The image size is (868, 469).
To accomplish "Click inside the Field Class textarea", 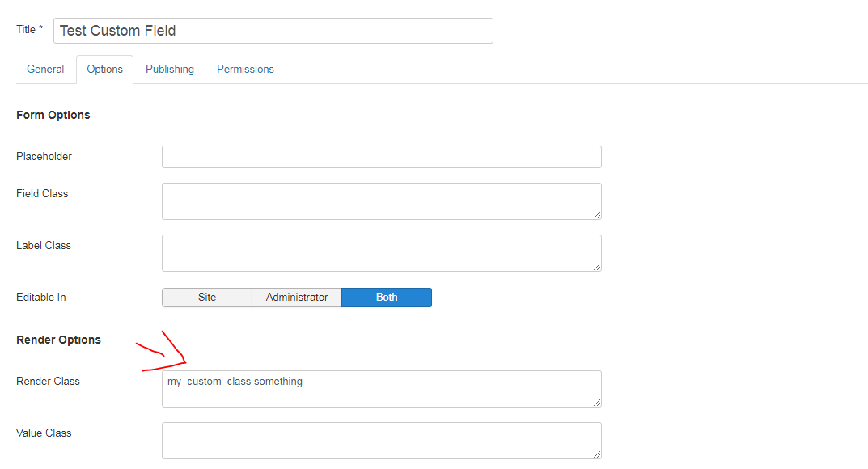I will pos(381,201).
